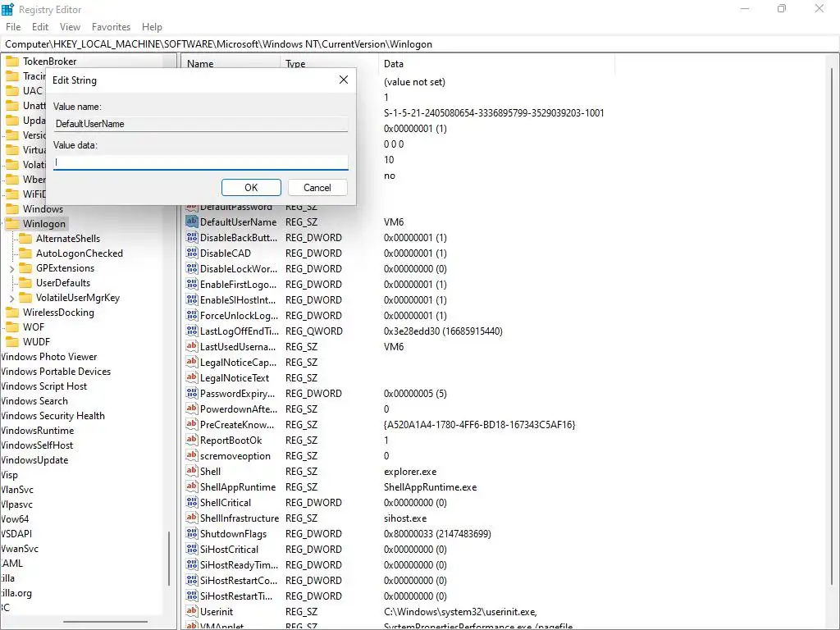The image size is (840, 630).
Task: Click the SiHostRestartCountLimit value name
Action: click(x=239, y=580)
